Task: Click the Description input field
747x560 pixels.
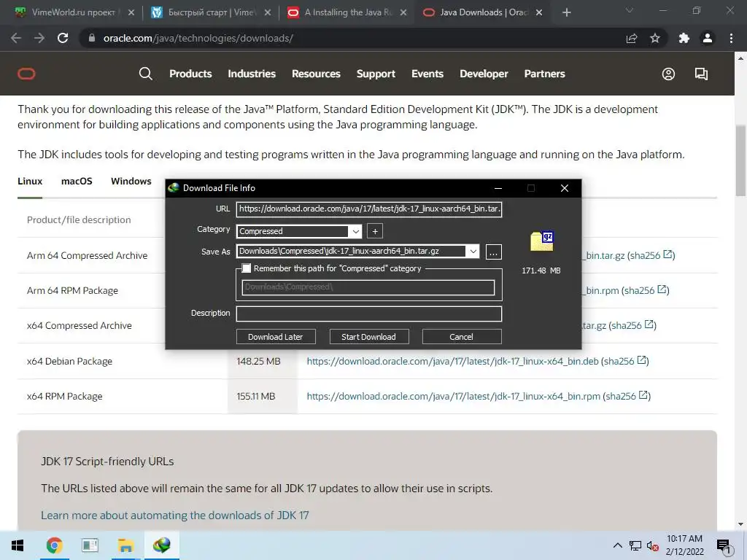Action: point(368,314)
